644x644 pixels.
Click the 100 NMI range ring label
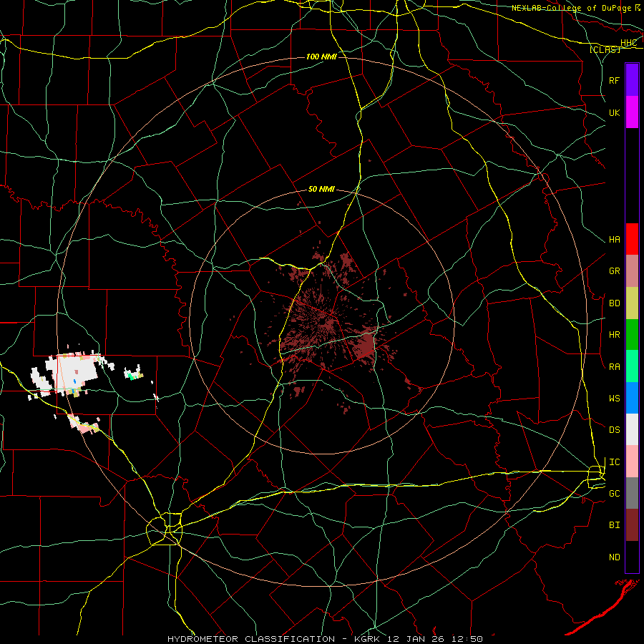[321, 57]
